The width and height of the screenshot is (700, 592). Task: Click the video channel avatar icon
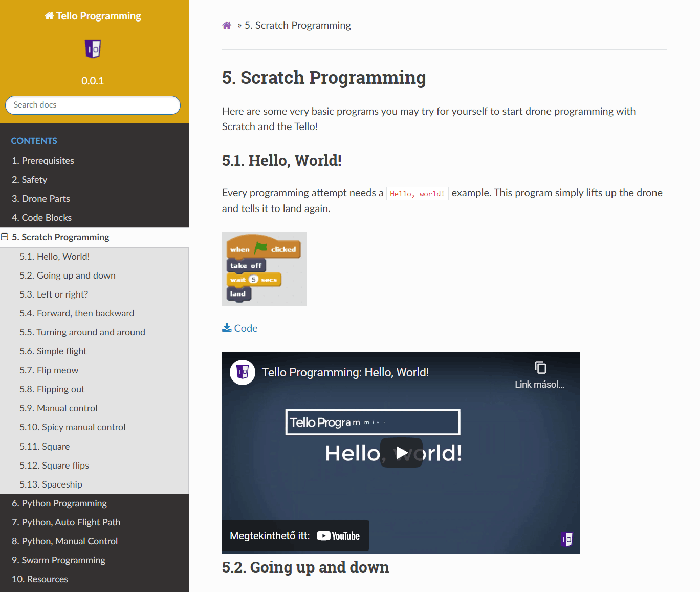pos(243,372)
